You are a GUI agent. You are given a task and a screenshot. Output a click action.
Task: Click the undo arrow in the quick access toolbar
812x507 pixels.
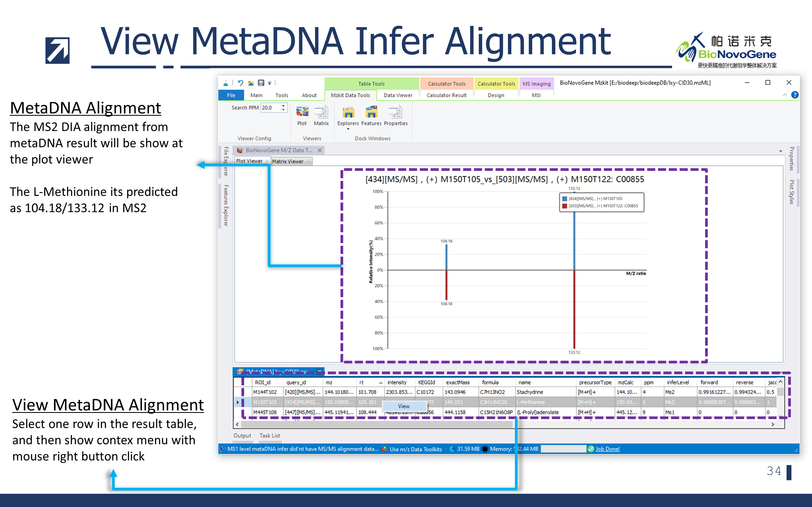[240, 83]
